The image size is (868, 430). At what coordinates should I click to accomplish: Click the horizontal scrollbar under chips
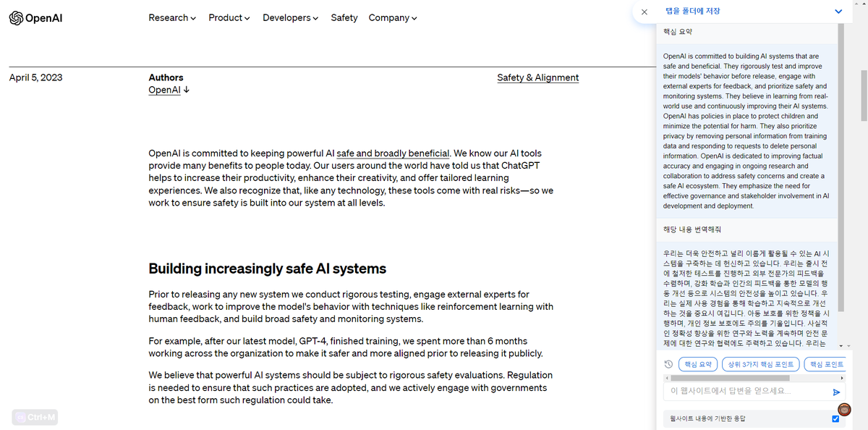(730, 378)
